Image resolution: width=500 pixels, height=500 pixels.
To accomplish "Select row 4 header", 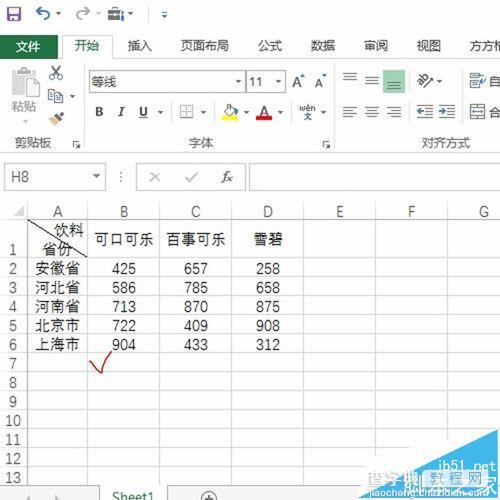I will pos(13,306).
